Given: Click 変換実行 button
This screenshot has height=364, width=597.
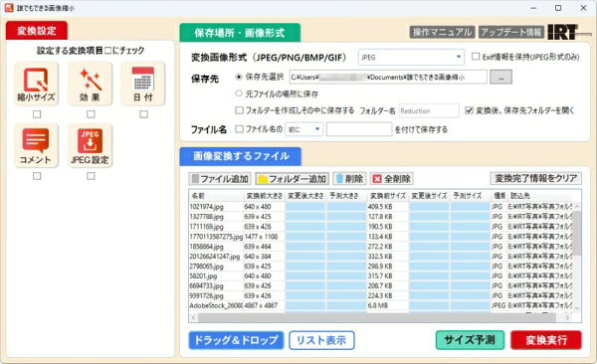Looking at the screenshot, I should point(546,340).
